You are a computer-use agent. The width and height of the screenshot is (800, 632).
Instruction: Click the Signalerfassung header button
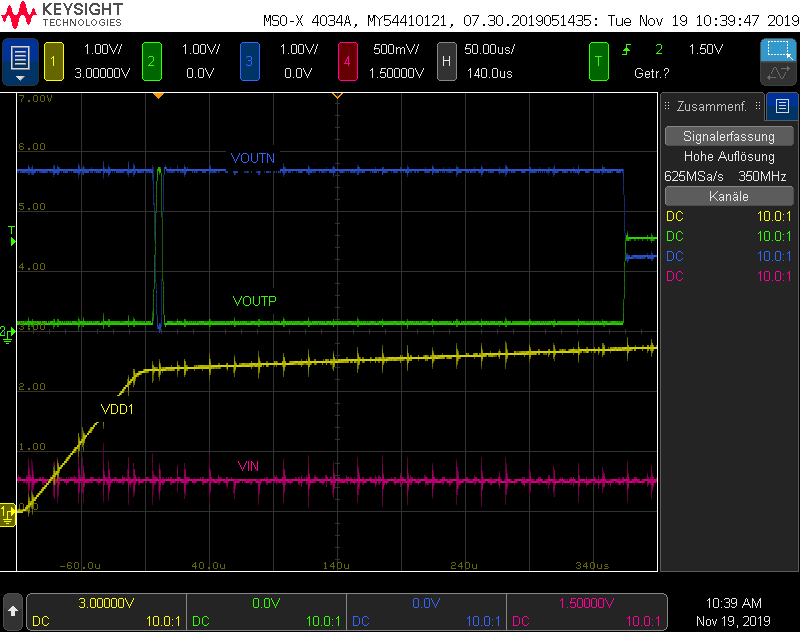pyautogui.click(x=729, y=136)
